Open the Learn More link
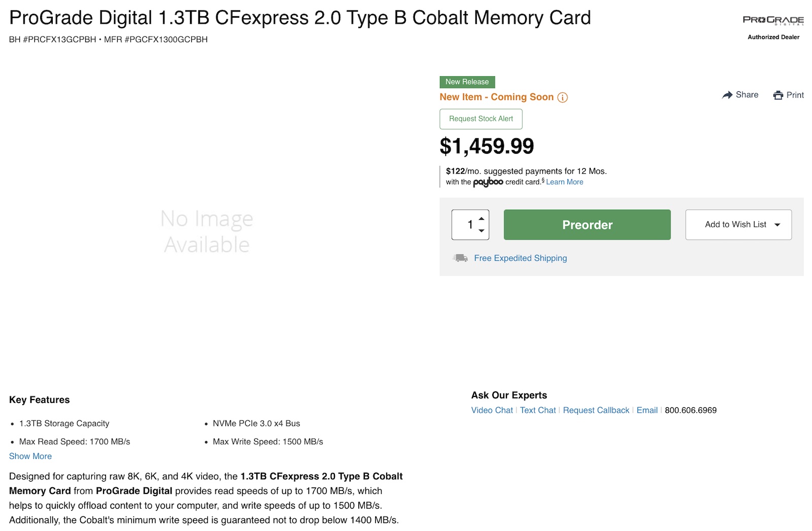Viewport: 812px width, 531px height. click(564, 182)
